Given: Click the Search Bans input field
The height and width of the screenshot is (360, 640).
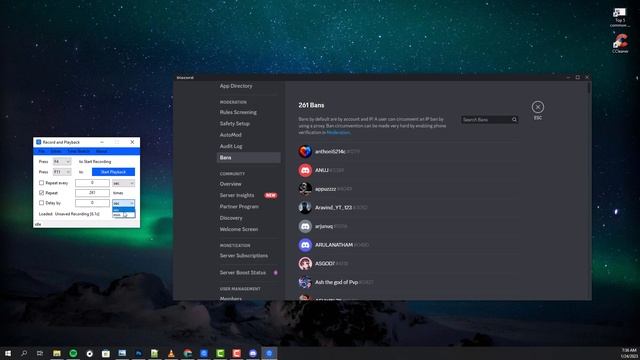Looking at the screenshot, I should pos(489,120).
